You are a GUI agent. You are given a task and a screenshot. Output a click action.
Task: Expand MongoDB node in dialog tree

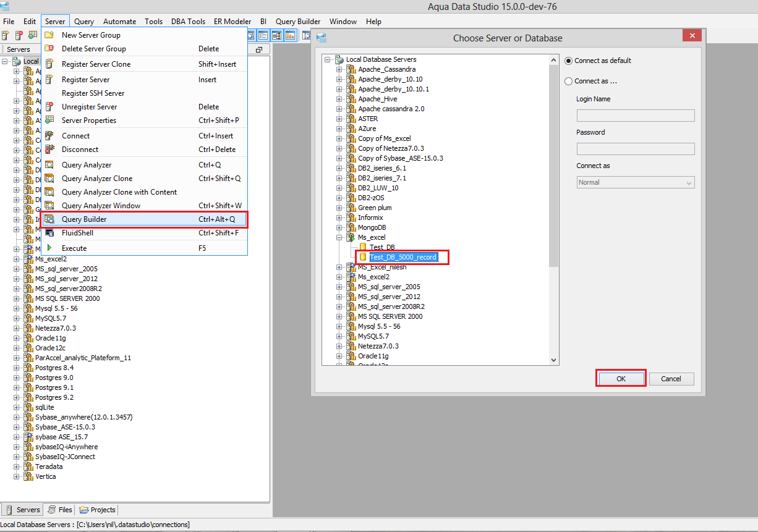point(339,227)
